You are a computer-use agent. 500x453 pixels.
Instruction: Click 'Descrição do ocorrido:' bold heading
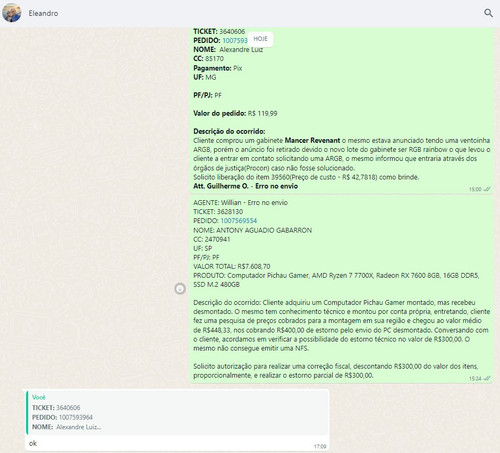pos(229,131)
